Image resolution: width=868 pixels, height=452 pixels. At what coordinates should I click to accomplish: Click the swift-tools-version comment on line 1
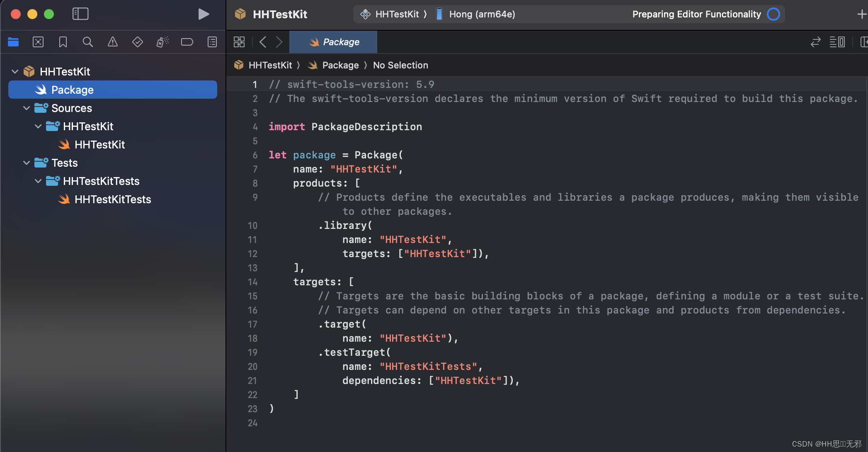352,85
